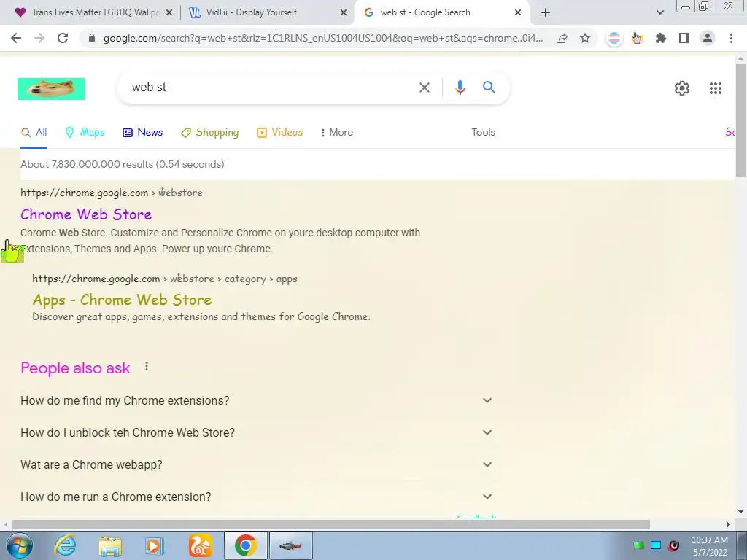The height and width of the screenshot is (560, 747).
Task: Expand 'How do I unblock teh Chrome Web Store?'
Action: (x=257, y=432)
